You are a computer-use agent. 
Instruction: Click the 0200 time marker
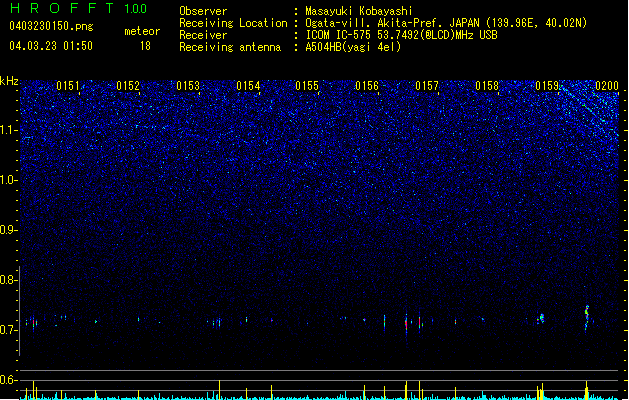pyautogui.click(x=607, y=86)
